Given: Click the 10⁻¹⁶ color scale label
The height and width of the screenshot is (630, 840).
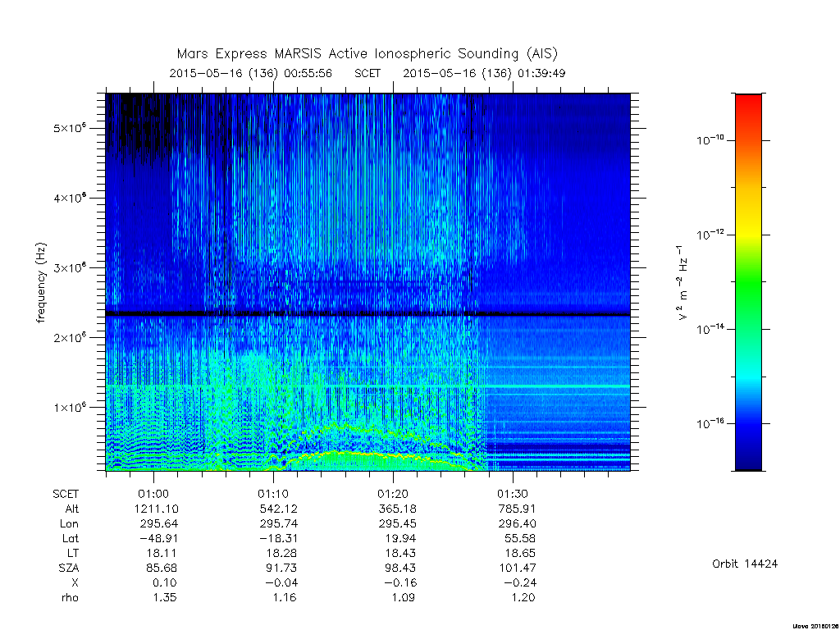Looking at the screenshot, I should point(710,423).
